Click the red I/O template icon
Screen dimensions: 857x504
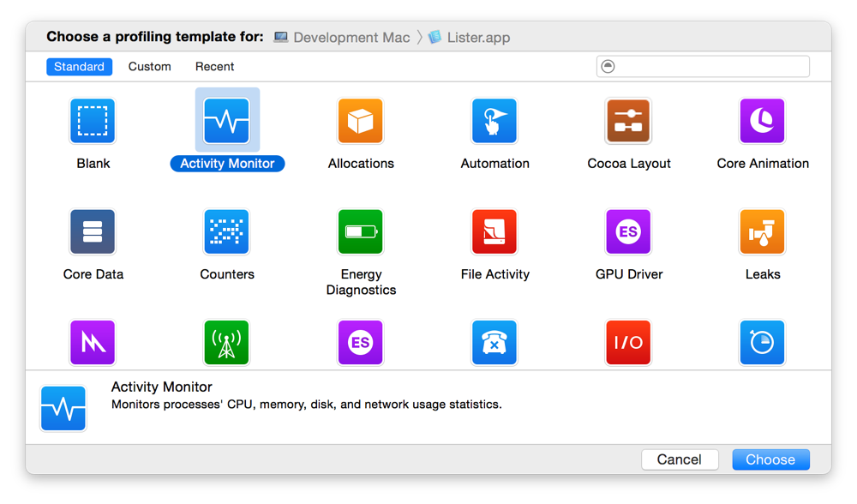coord(628,343)
